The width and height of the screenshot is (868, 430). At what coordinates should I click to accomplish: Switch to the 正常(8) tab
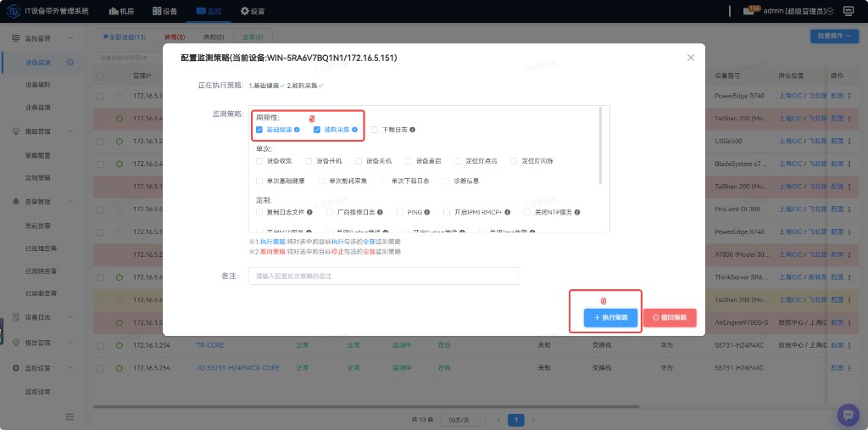coord(253,37)
